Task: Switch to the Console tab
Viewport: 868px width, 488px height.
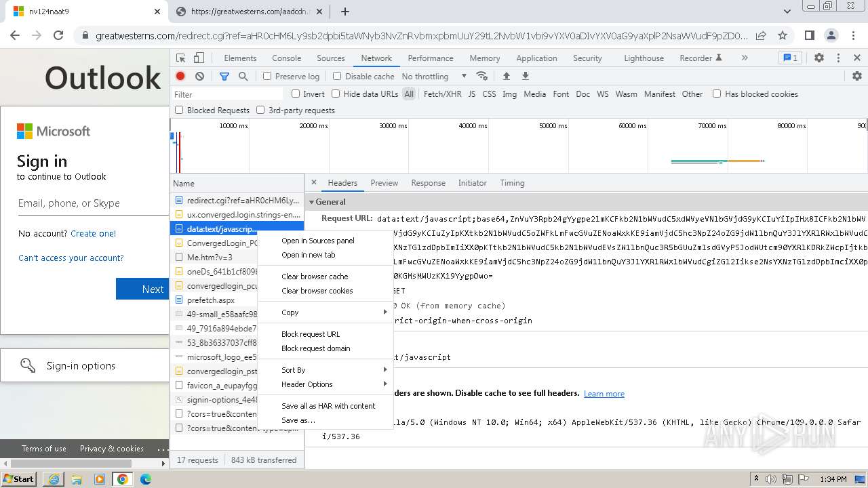Action: tap(286, 58)
